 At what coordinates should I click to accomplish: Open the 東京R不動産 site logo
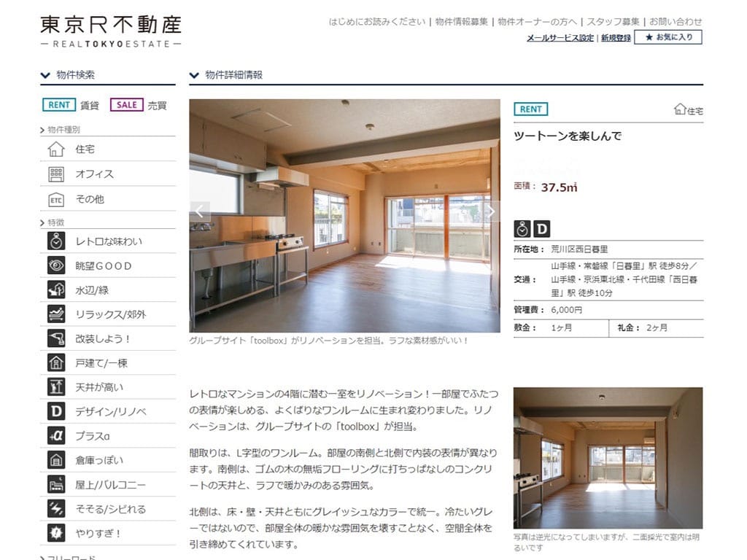click(x=111, y=31)
